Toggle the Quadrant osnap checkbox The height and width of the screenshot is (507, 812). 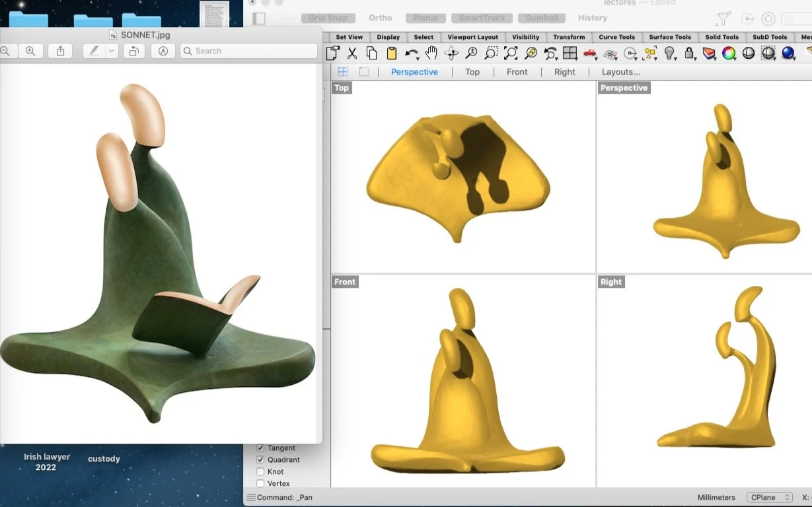click(260, 460)
